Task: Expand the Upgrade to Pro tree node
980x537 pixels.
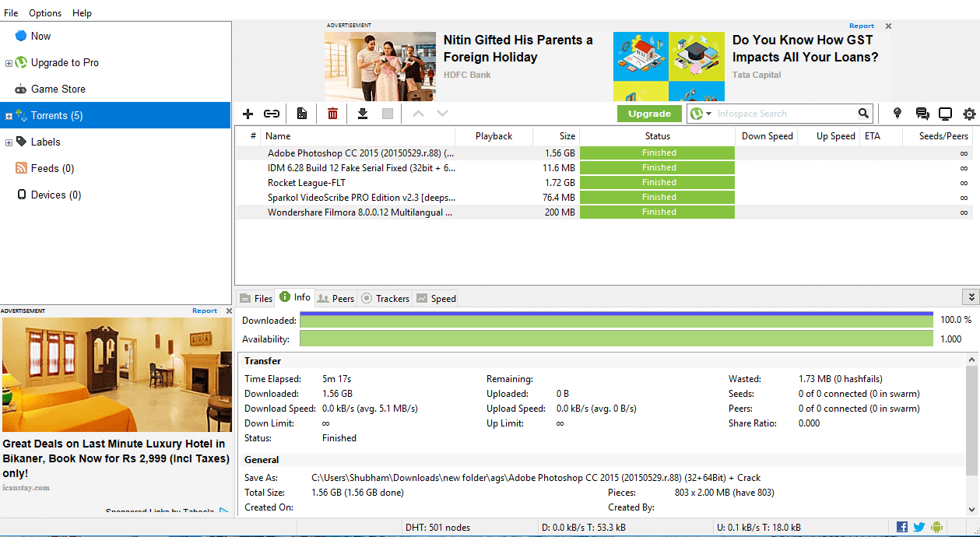Action: point(9,63)
